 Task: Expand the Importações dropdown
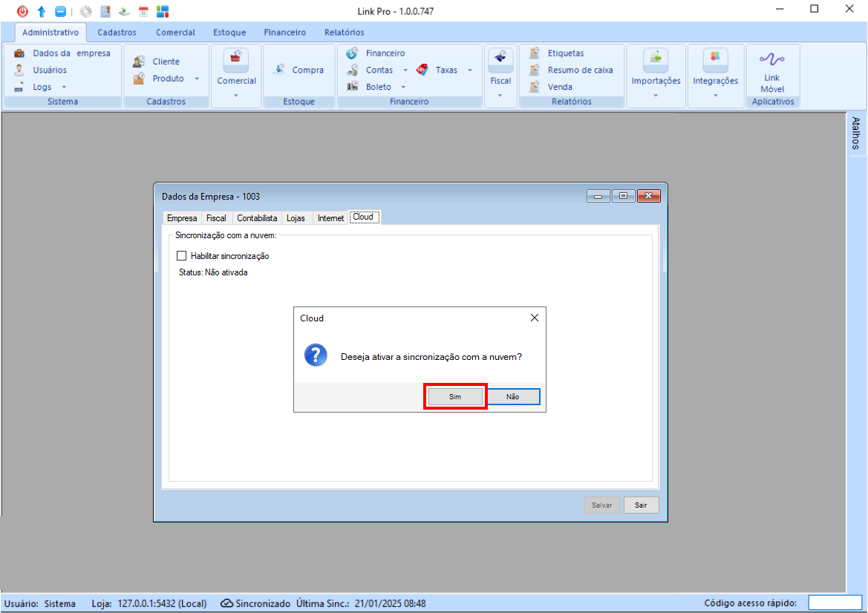coord(656,95)
